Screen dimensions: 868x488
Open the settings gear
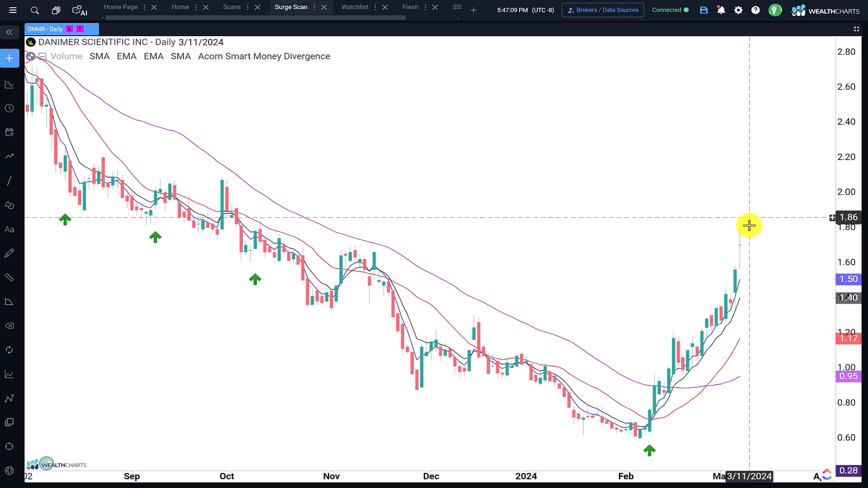(738, 10)
